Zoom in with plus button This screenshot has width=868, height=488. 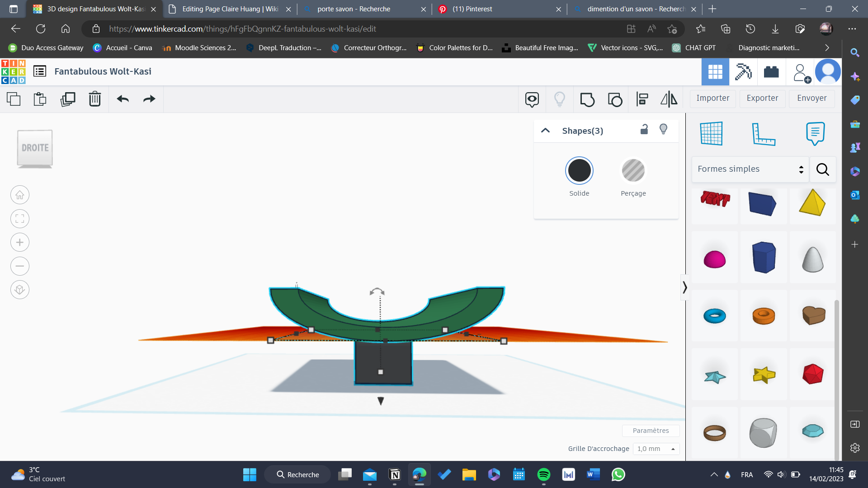pyautogui.click(x=20, y=243)
